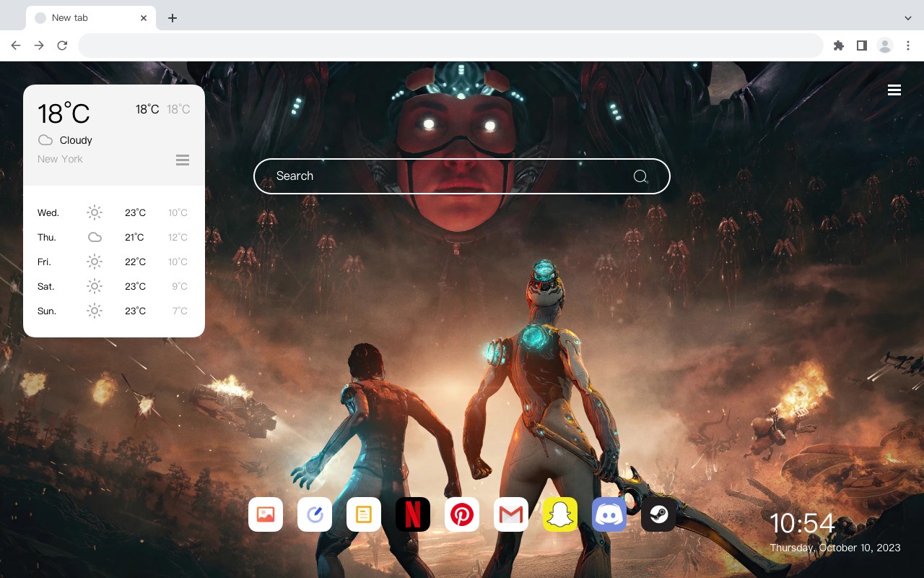This screenshot has width=924, height=578.
Task: Click the New York location label
Action: tap(60, 159)
